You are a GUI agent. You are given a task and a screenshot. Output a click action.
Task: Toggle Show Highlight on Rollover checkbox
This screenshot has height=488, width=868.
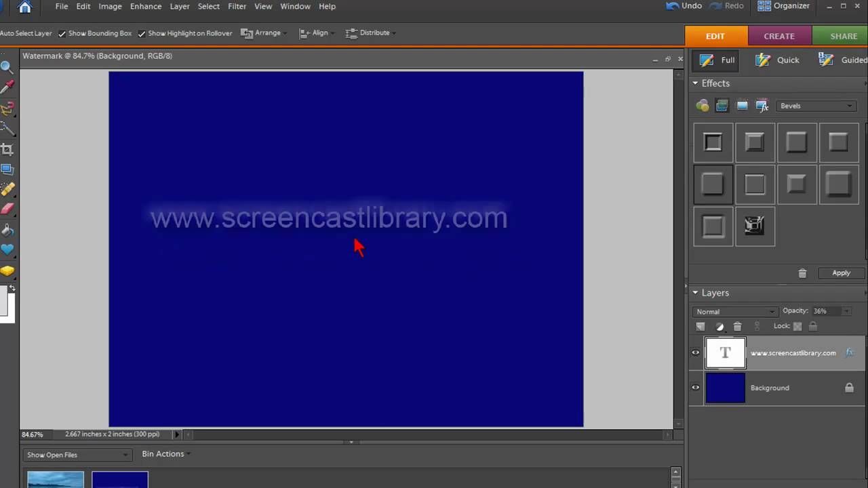142,33
